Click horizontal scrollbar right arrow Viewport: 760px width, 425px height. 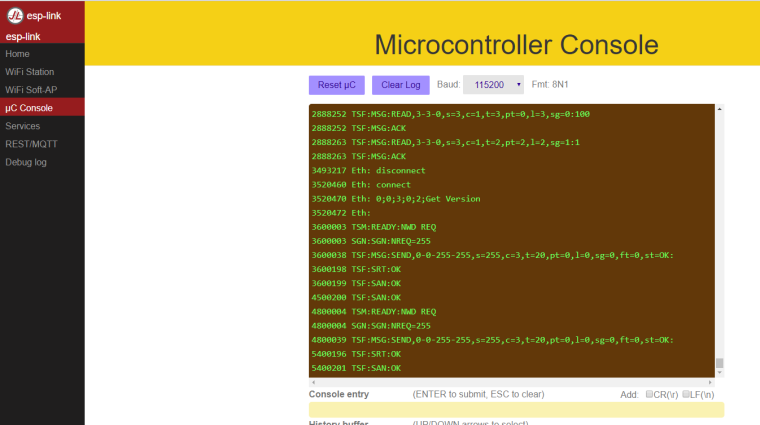coord(711,382)
